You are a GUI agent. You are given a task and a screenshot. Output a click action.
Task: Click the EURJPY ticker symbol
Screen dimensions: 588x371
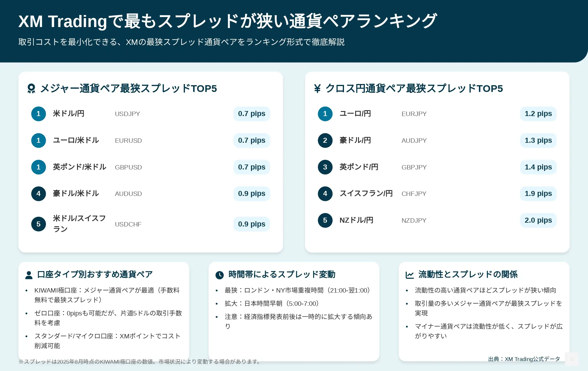coord(414,114)
